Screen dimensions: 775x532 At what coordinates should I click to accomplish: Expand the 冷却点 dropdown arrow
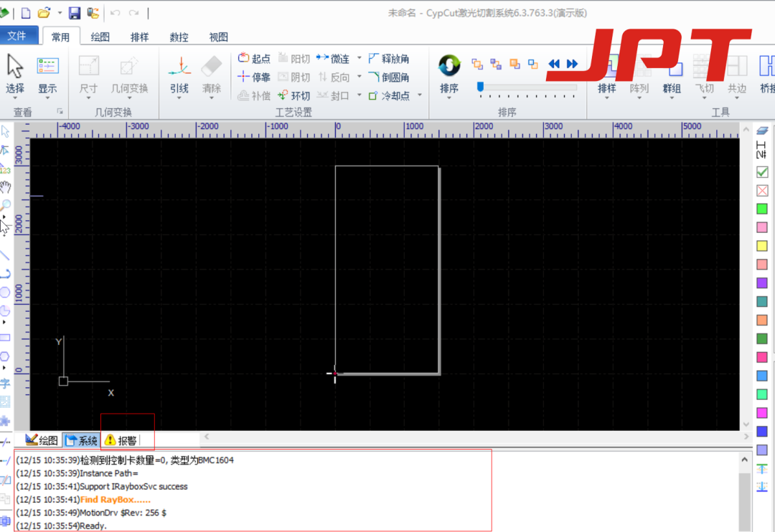click(420, 96)
